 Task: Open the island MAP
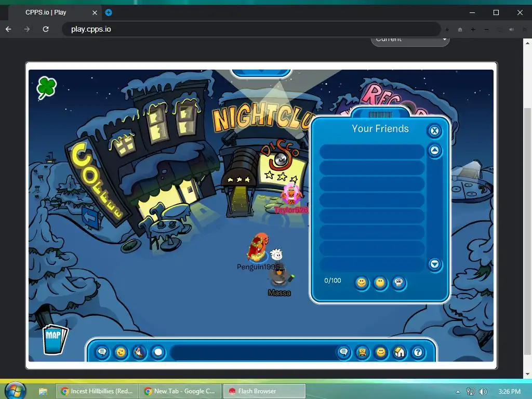[x=55, y=339]
